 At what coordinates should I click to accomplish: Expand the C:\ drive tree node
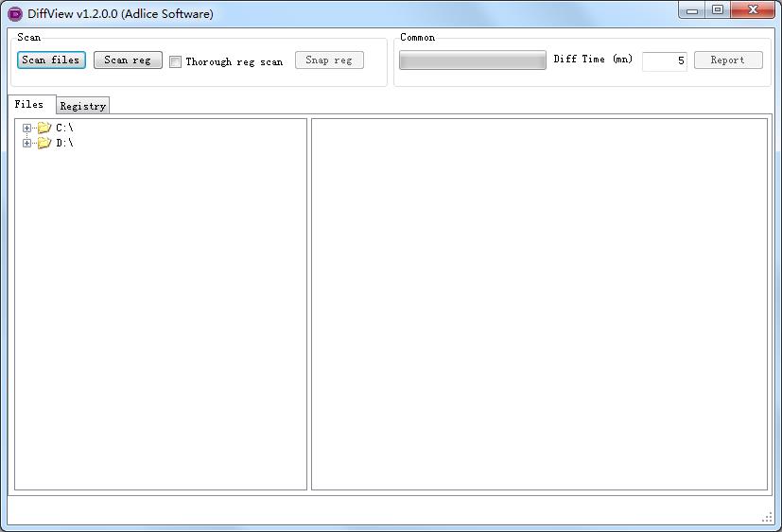(26, 128)
